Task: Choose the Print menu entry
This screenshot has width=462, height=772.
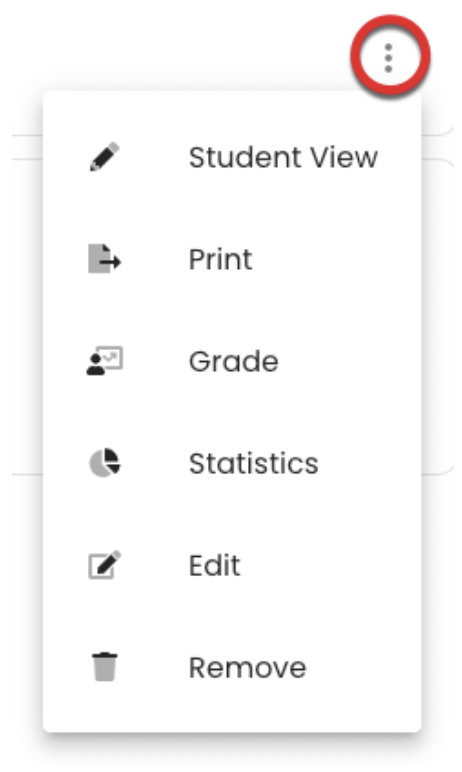Action: 232,259
